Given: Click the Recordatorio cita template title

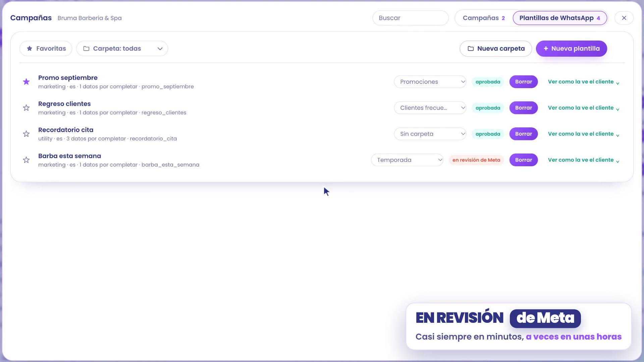Looking at the screenshot, I should pyautogui.click(x=66, y=130).
